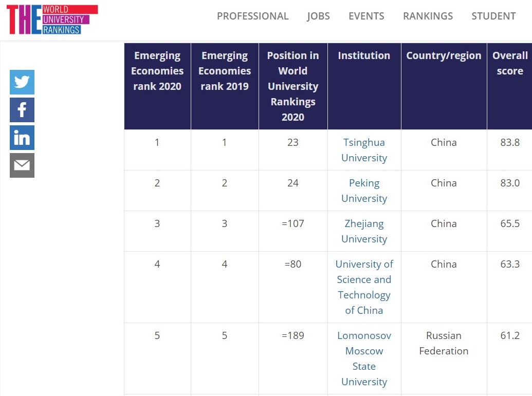Open University of Science and Technology of China
532x396 pixels.
click(364, 287)
